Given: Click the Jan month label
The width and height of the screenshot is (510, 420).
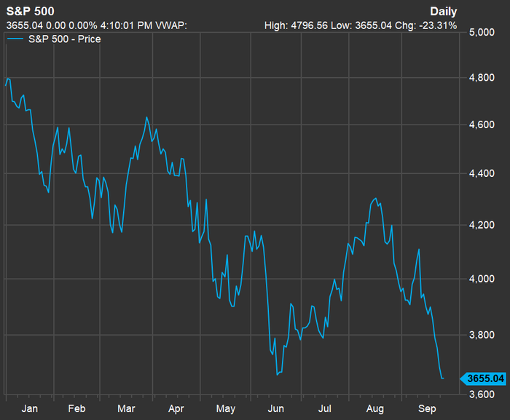Looking at the screenshot, I should (30, 408).
